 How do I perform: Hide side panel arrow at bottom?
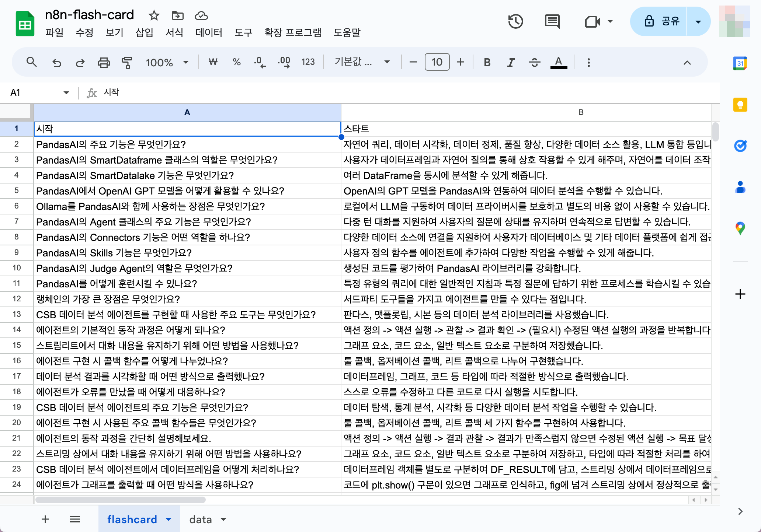(740, 511)
